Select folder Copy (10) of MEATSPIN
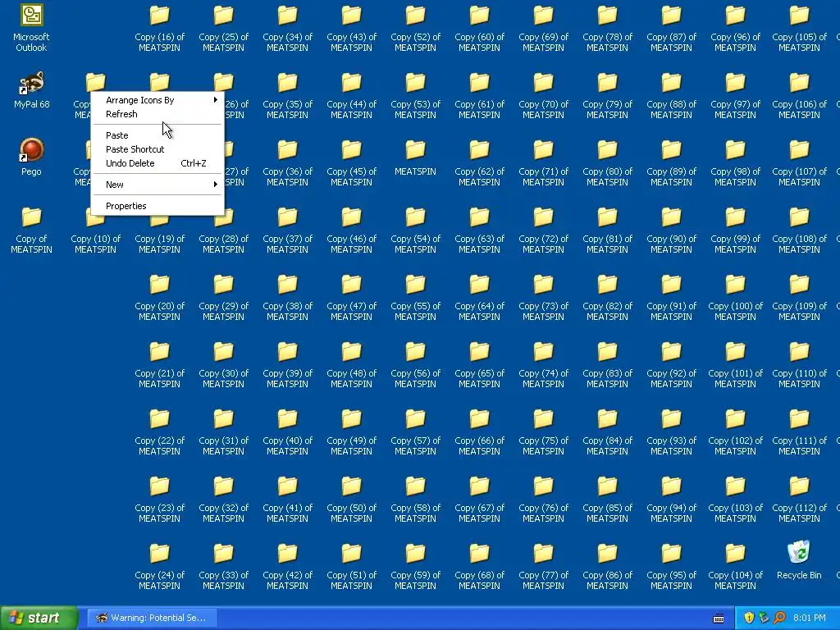840x630 pixels. [x=95, y=230]
